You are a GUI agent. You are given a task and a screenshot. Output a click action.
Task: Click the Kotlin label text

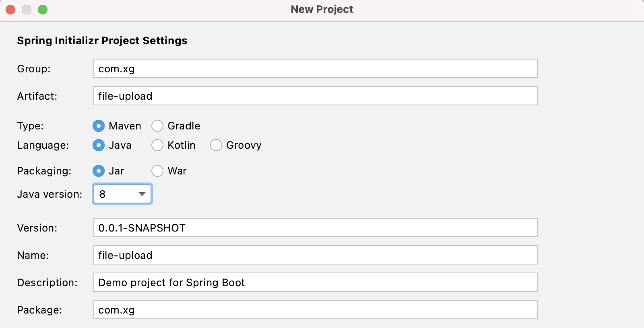click(182, 145)
